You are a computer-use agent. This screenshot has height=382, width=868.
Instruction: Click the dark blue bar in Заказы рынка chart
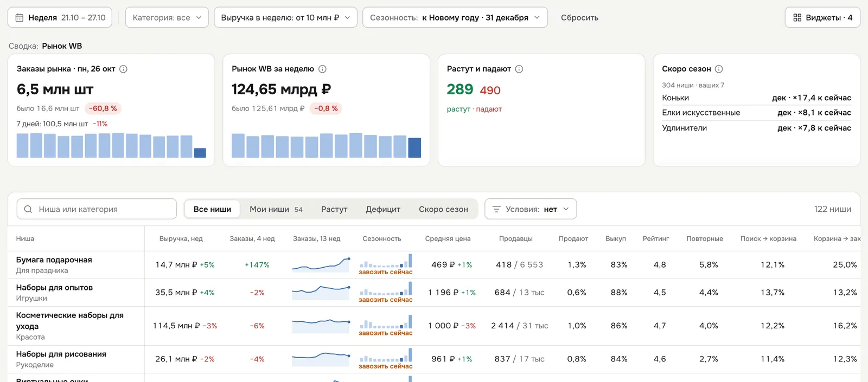[200, 153]
